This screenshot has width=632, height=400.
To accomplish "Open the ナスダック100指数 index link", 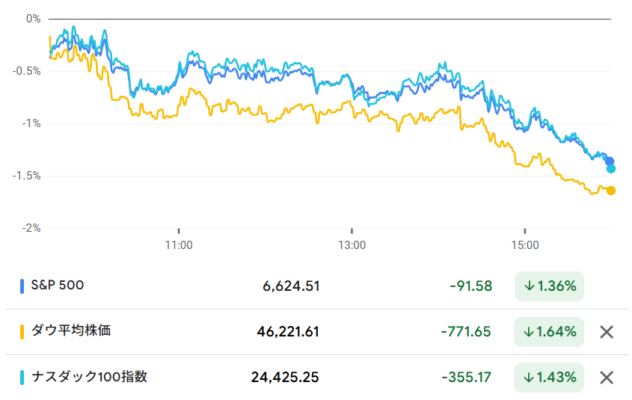I will pyautogui.click(x=90, y=377).
